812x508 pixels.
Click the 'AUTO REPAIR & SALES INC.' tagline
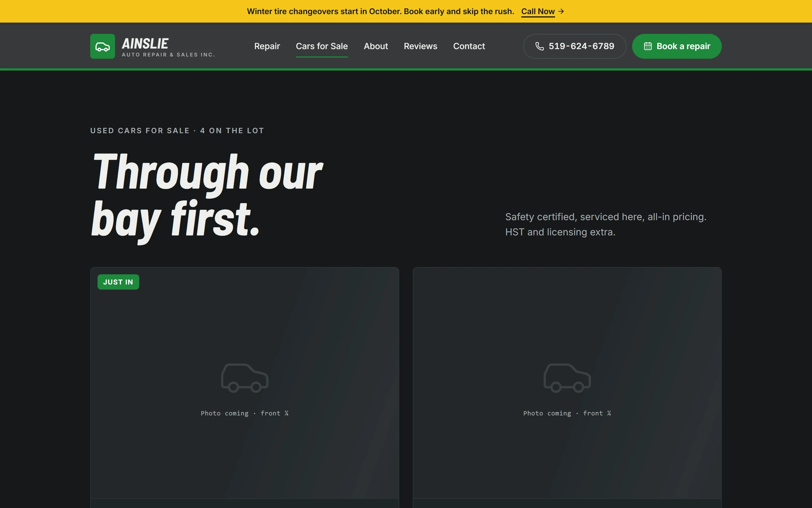(168, 55)
